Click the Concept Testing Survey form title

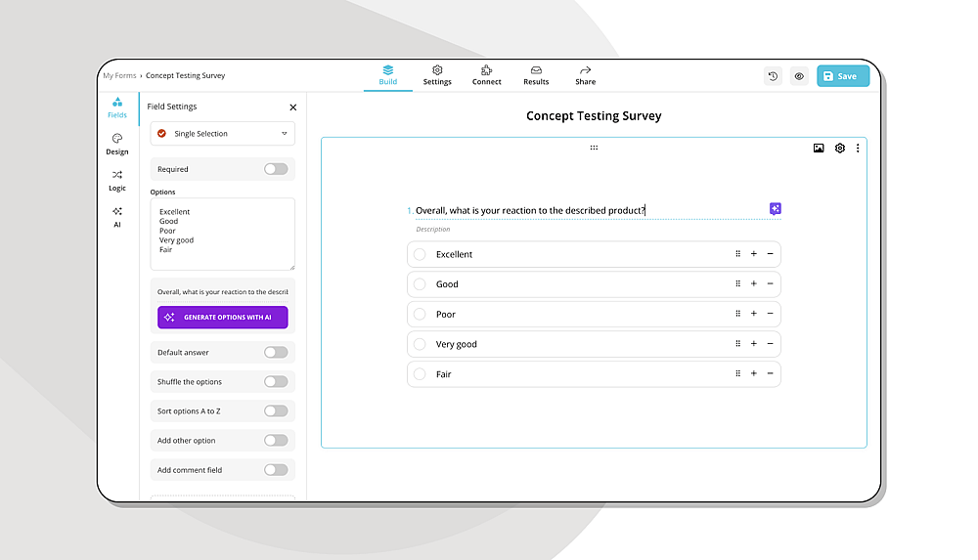[594, 116]
